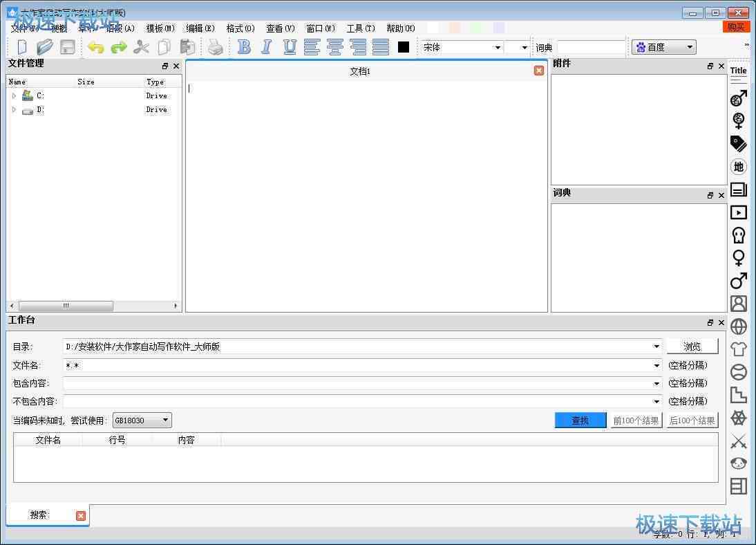The width and height of the screenshot is (756, 545).
Task: Open the GB18030 encoding dropdown
Action: point(142,421)
